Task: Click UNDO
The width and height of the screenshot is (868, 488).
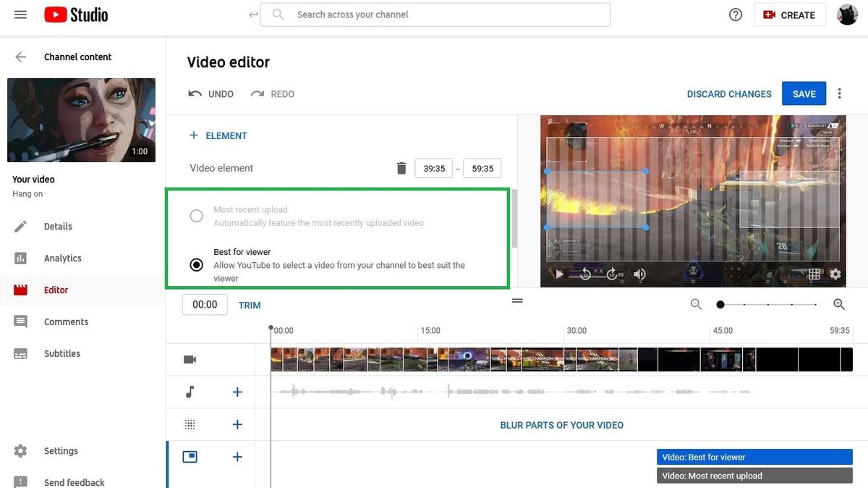Action: pos(210,93)
